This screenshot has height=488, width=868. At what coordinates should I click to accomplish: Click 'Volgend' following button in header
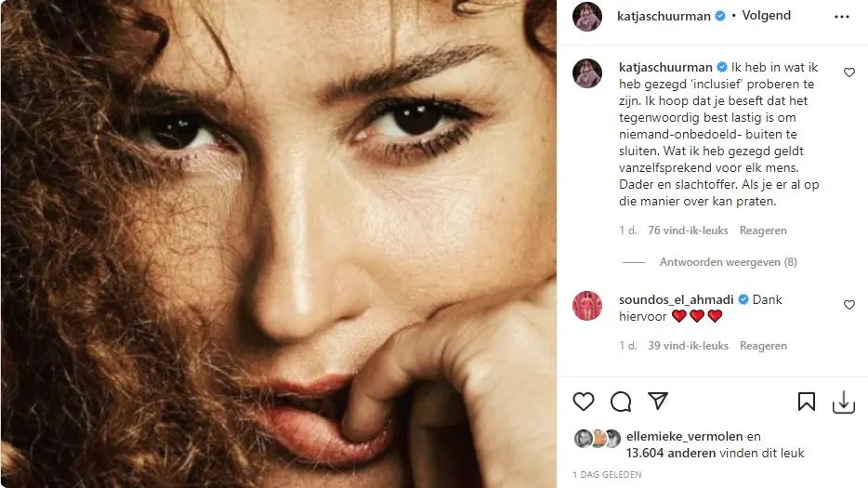click(767, 16)
